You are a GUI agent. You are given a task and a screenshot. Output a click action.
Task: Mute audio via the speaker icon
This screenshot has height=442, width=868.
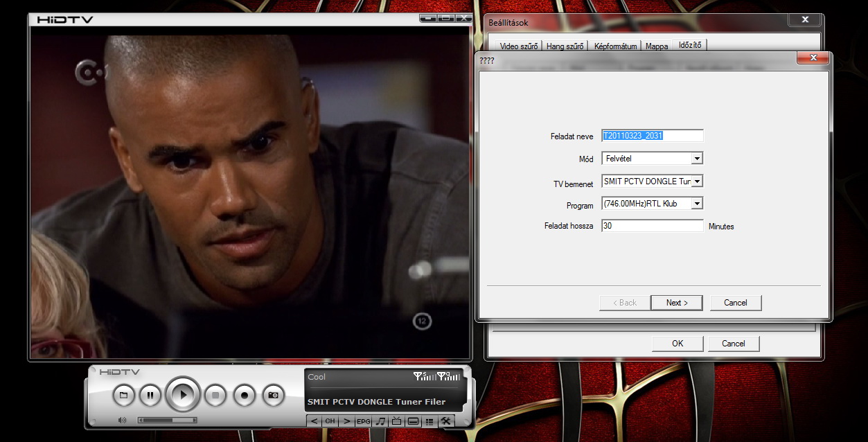click(x=123, y=420)
